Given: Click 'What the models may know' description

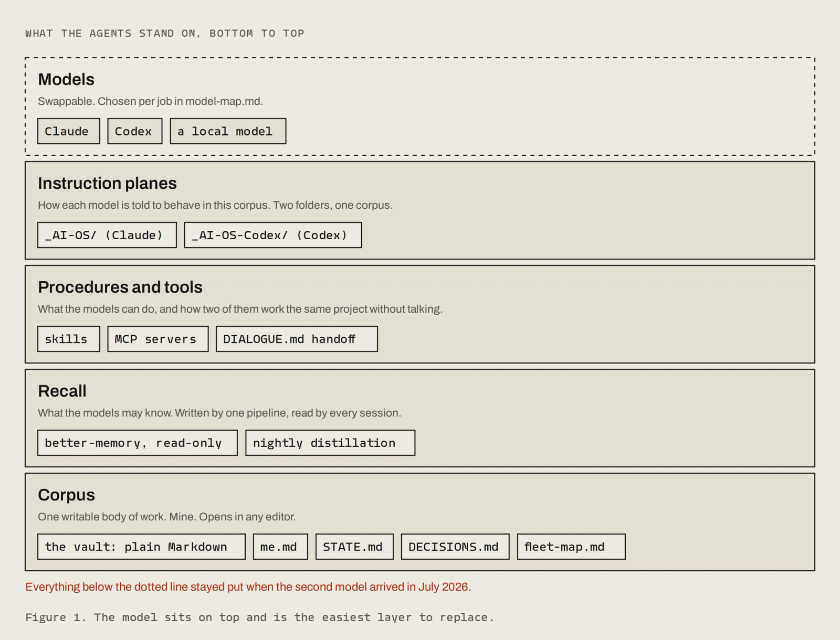Looking at the screenshot, I should click(x=219, y=413).
